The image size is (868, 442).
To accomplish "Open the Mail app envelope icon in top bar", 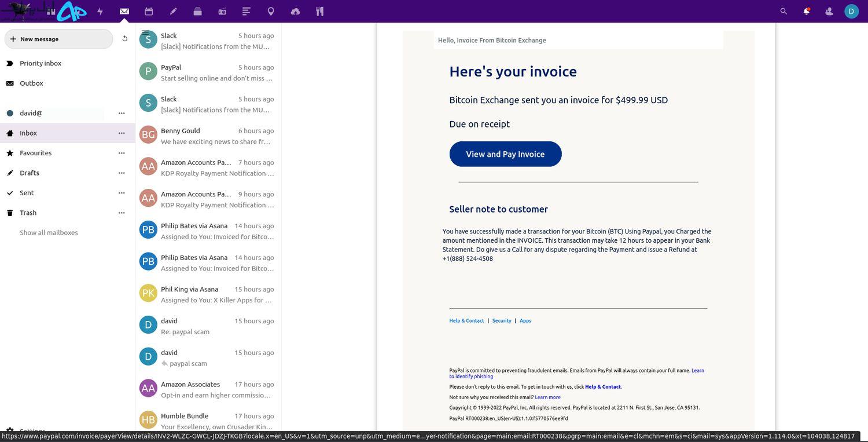I will (x=124, y=11).
